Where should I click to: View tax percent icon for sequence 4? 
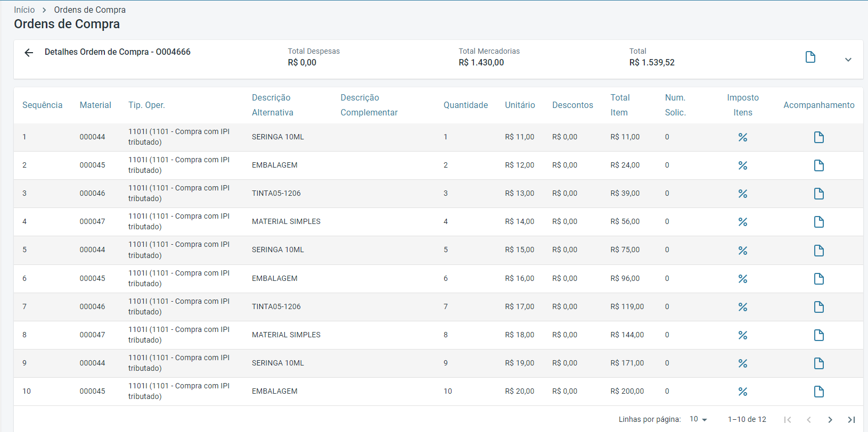click(x=742, y=222)
